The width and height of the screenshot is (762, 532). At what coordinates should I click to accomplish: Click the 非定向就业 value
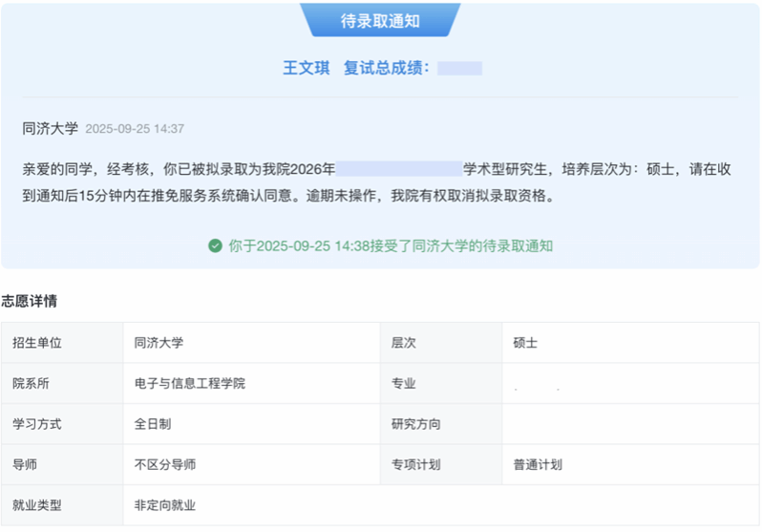click(x=165, y=506)
